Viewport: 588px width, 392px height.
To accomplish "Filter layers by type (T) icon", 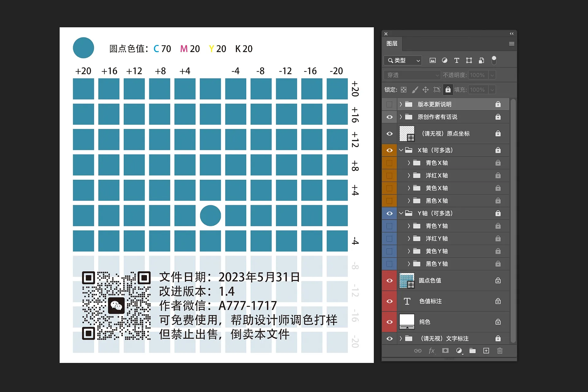I will click(457, 60).
